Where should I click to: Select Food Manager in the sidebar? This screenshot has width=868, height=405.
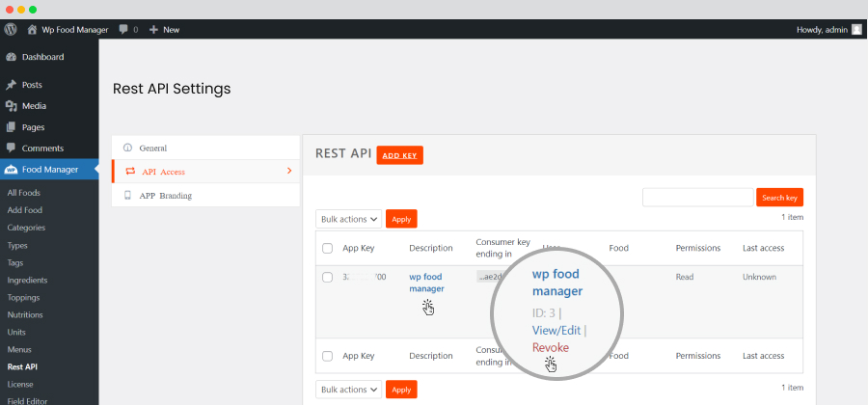pyautogui.click(x=49, y=170)
